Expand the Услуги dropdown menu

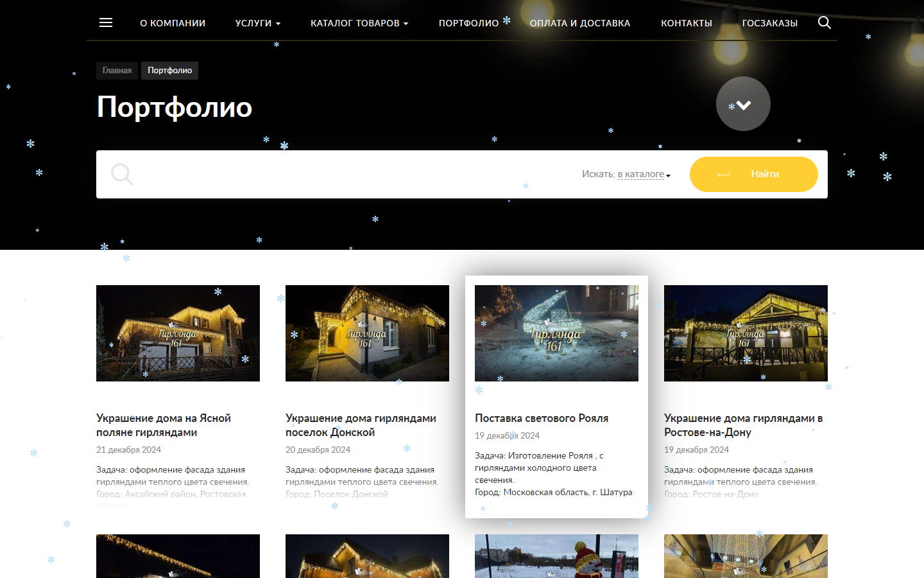[x=257, y=23]
